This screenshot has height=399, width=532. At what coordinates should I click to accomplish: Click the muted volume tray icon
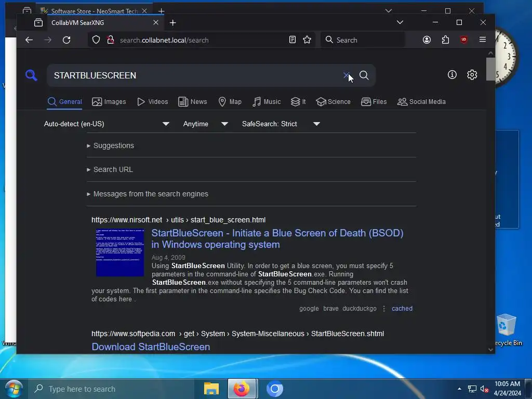coord(484,389)
